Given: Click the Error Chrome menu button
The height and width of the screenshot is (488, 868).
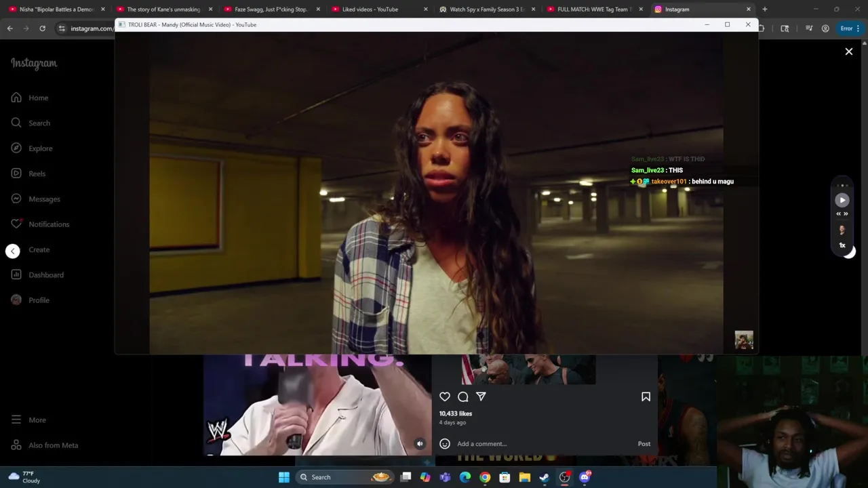Looking at the screenshot, I should (850, 28).
